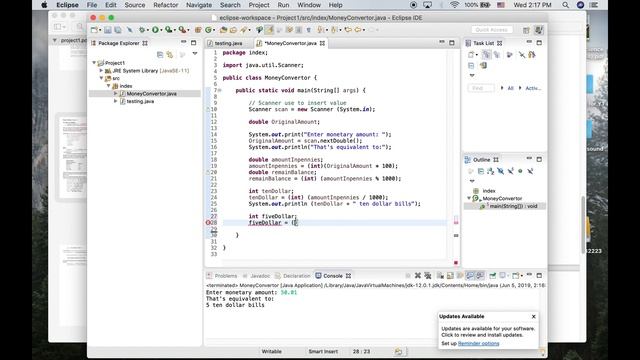The height and width of the screenshot is (360, 640).
Task: Open Package Explorer view menu triangle
Action: click(x=195, y=53)
